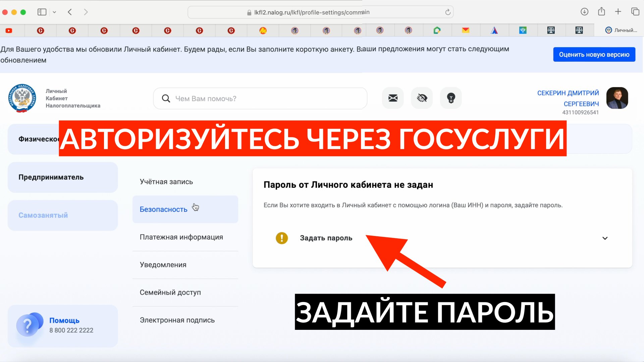Open Safari downloads icon

coord(584,12)
